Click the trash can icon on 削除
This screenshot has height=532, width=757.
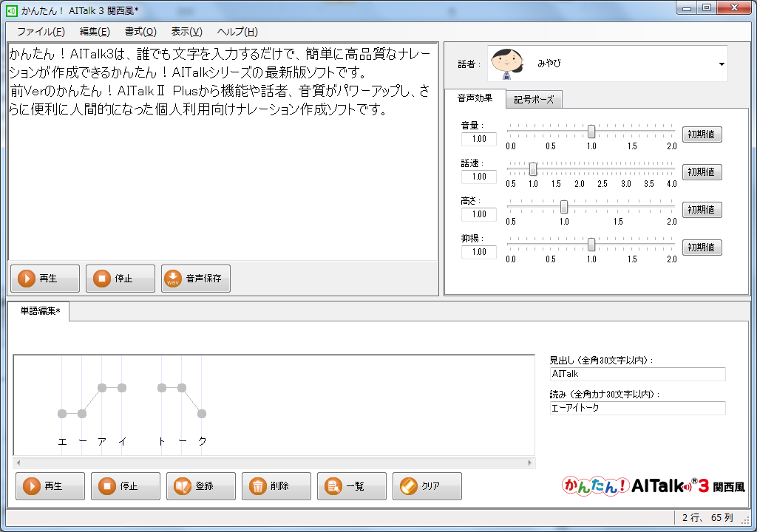coord(258,486)
